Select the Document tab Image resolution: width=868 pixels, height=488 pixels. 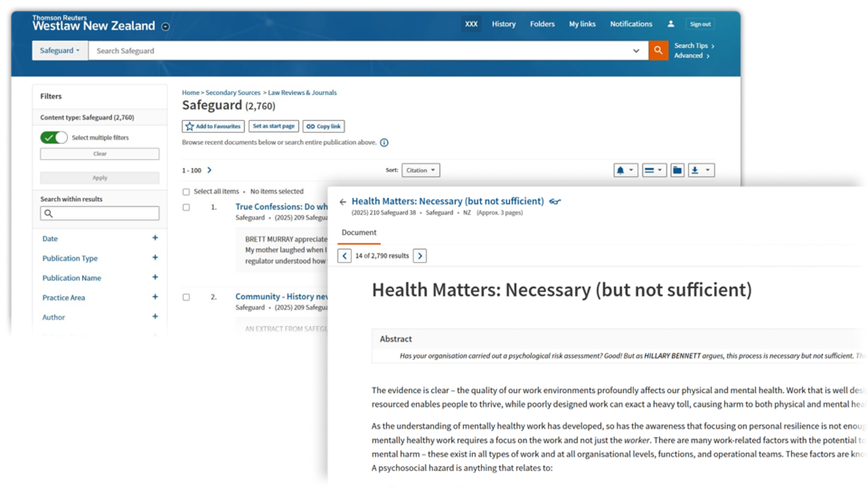(359, 232)
